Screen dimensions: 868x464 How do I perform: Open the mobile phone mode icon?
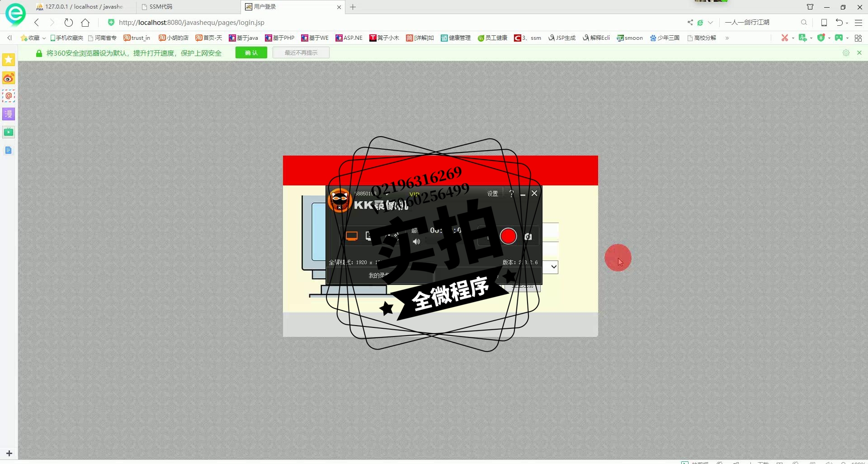tap(824, 22)
